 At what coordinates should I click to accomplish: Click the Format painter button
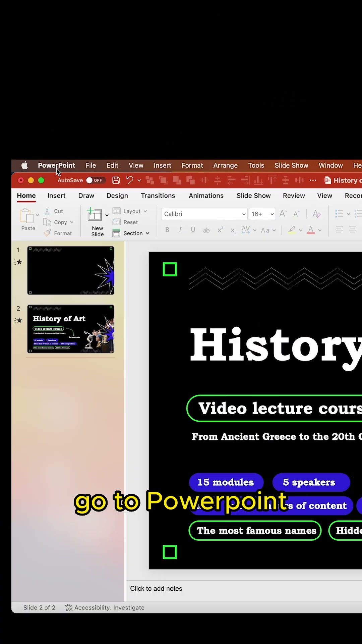58,233
